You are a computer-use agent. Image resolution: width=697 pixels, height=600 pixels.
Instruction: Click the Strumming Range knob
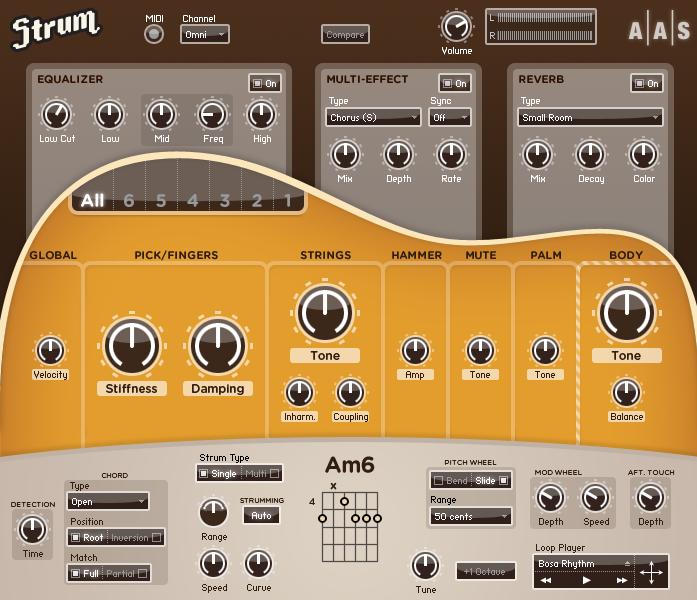point(213,512)
